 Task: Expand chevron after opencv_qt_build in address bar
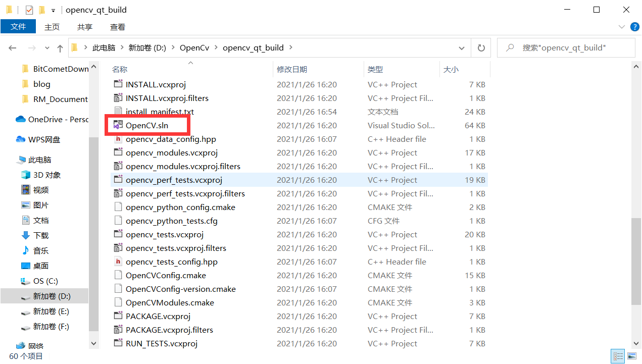290,48
